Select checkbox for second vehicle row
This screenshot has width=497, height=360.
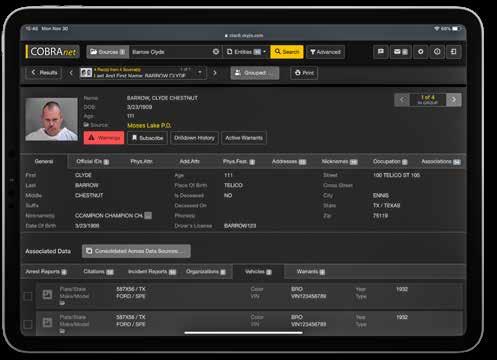click(x=28, y=324)
